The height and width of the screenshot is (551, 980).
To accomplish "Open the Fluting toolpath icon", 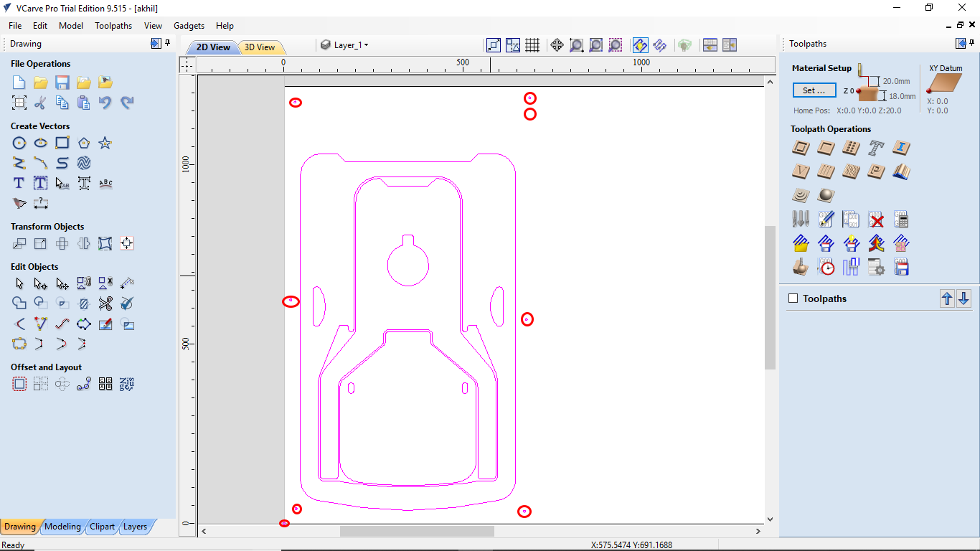I will [826, 171].
